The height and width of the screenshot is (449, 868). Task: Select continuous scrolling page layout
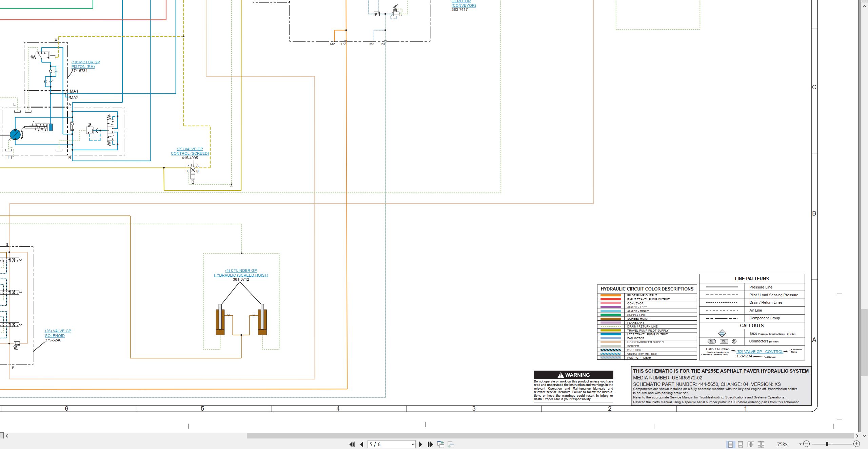tap(741, 444)
